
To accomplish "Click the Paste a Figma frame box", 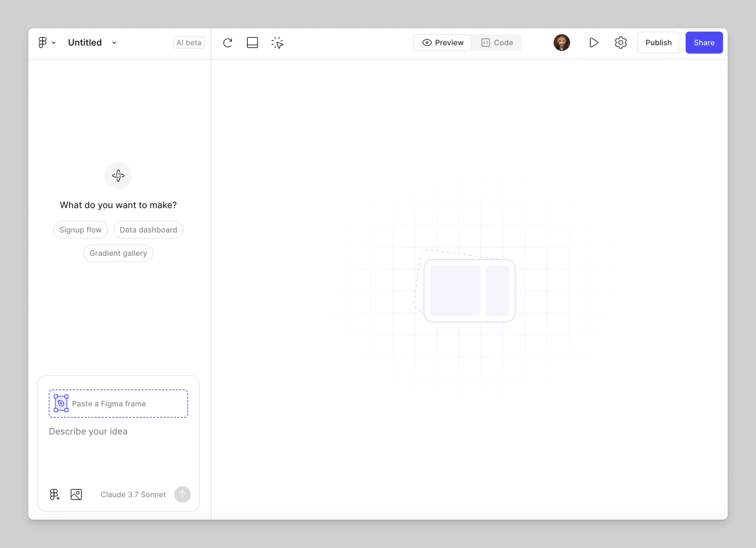I will point(118,404).
